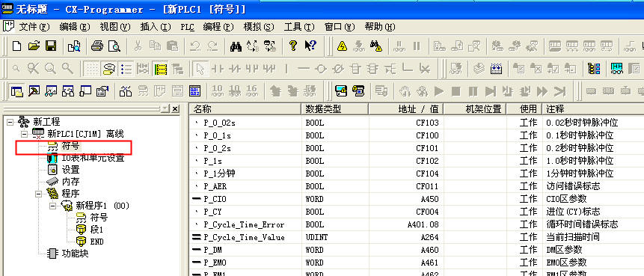Create a new project with the New icon
The width and height of the screenshot is (644, 276).
16,46
